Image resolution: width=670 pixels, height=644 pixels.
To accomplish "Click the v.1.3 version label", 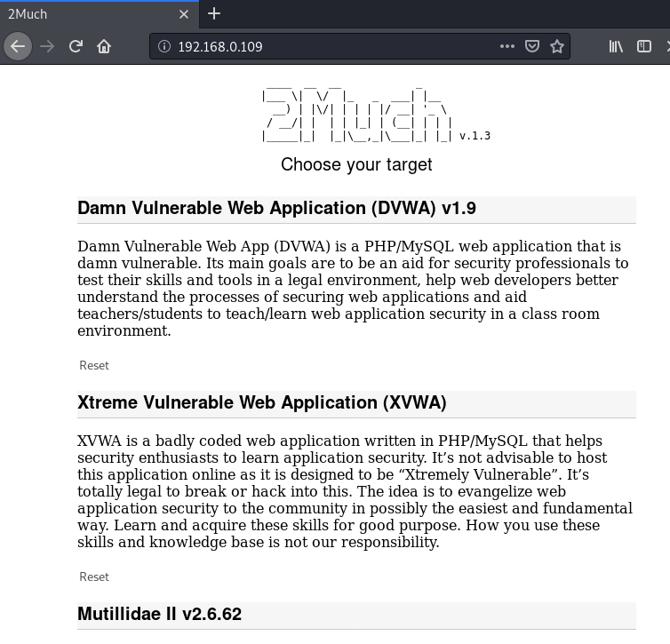I will 475,136.
